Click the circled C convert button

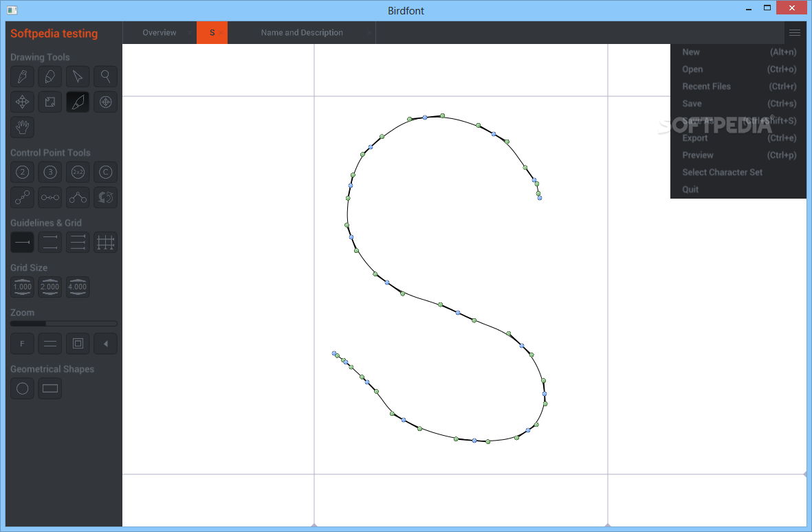click(106, 173)
